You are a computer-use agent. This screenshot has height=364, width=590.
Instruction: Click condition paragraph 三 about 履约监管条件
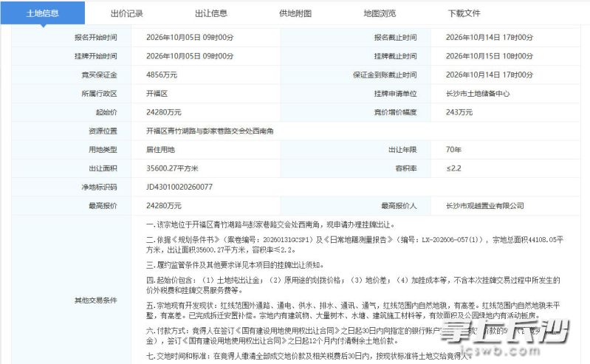pos(235,265)
